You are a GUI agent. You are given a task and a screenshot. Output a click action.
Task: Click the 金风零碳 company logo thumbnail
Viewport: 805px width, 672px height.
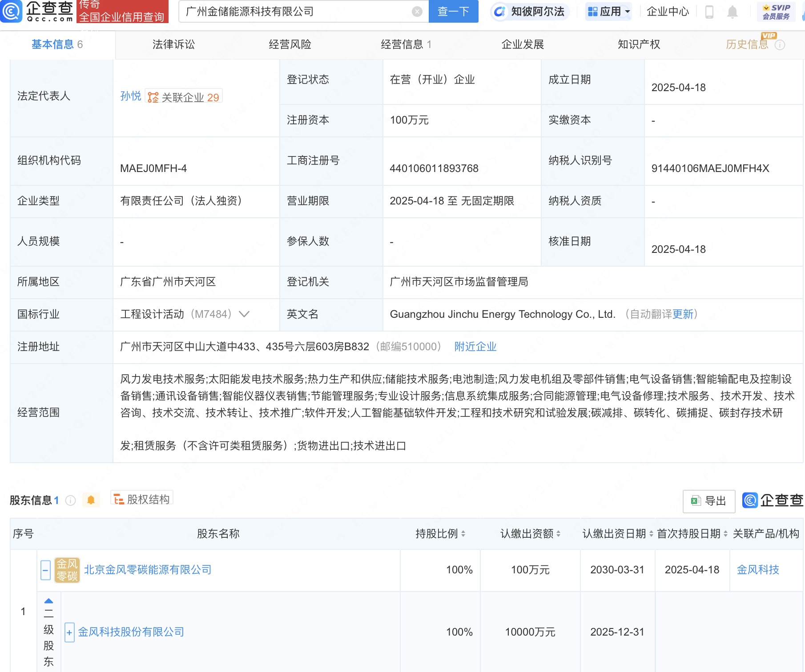pos(67,570)
